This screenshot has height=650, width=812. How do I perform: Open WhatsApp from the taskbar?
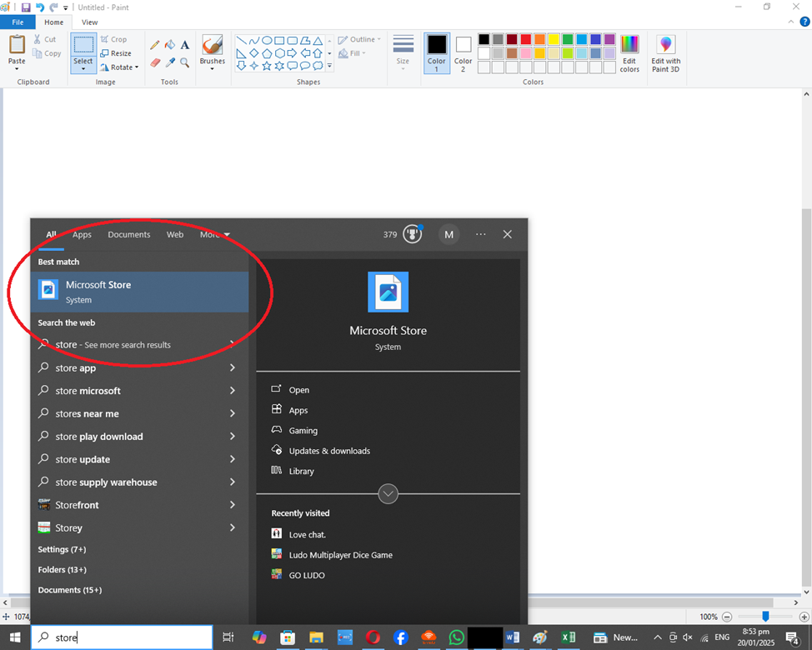coord(457,637)
